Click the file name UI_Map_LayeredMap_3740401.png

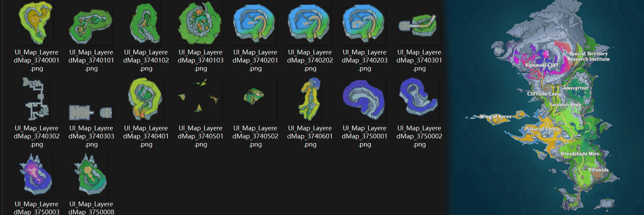146,136
